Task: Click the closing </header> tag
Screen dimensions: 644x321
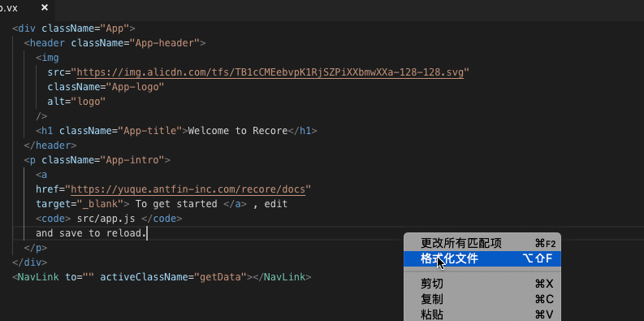Action: 50,145
